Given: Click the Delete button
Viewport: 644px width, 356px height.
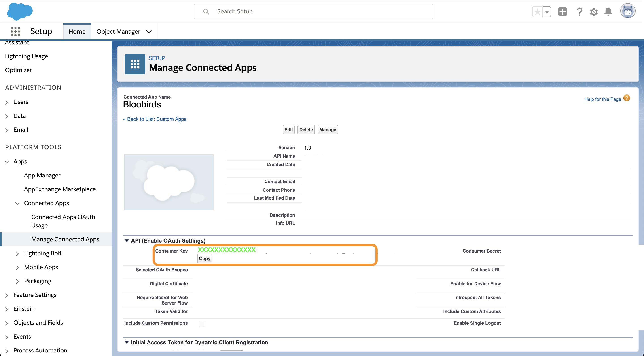Looking at the screenshot, I should 306,130.
